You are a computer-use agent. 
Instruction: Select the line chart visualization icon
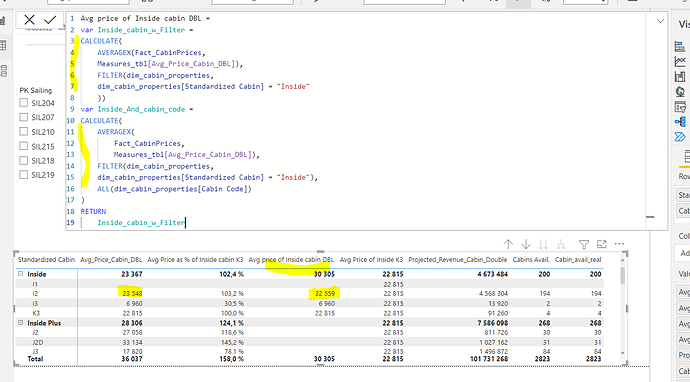680,62
